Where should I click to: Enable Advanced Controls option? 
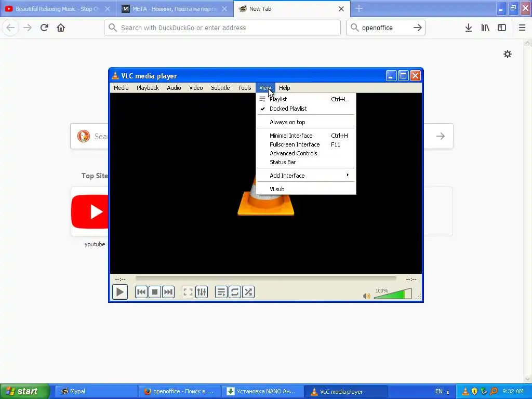(306, 153)
